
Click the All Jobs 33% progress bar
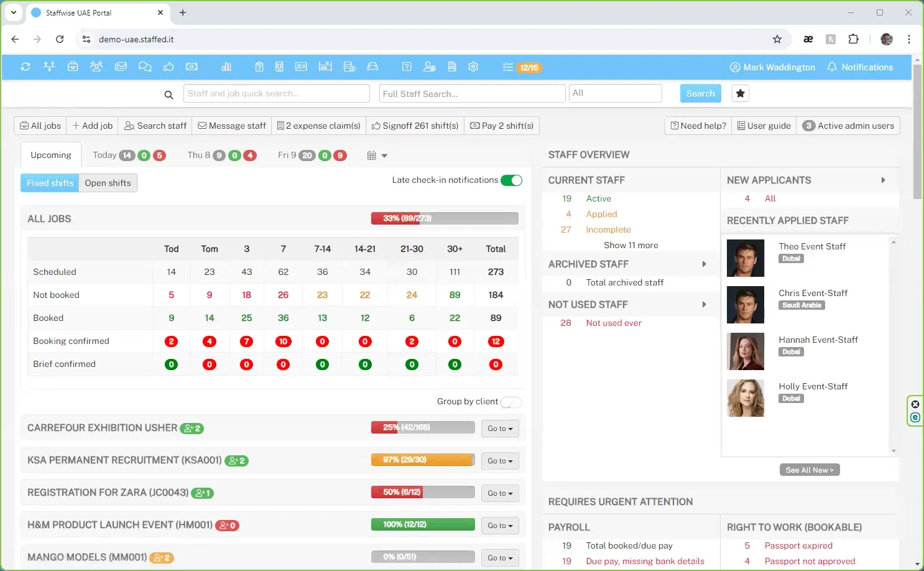pyautogui.click(x=445, y=218)
